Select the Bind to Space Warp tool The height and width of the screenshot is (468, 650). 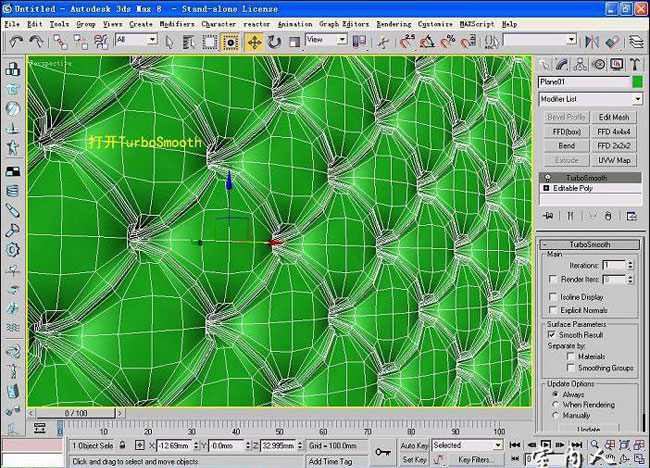pyautogui.click(x=101, y=42)
